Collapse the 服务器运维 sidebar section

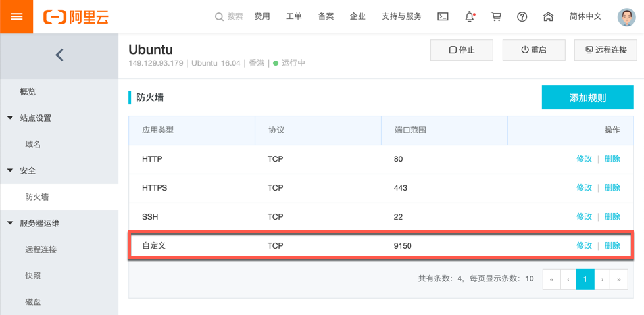10,224
